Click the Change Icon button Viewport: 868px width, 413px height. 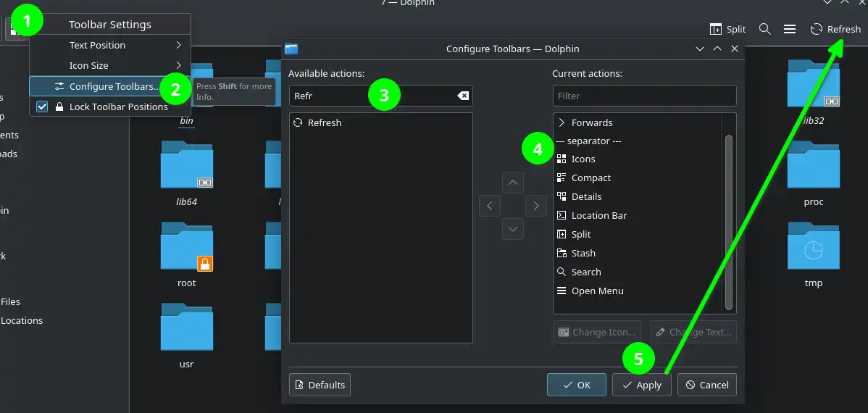pos(597,332)
